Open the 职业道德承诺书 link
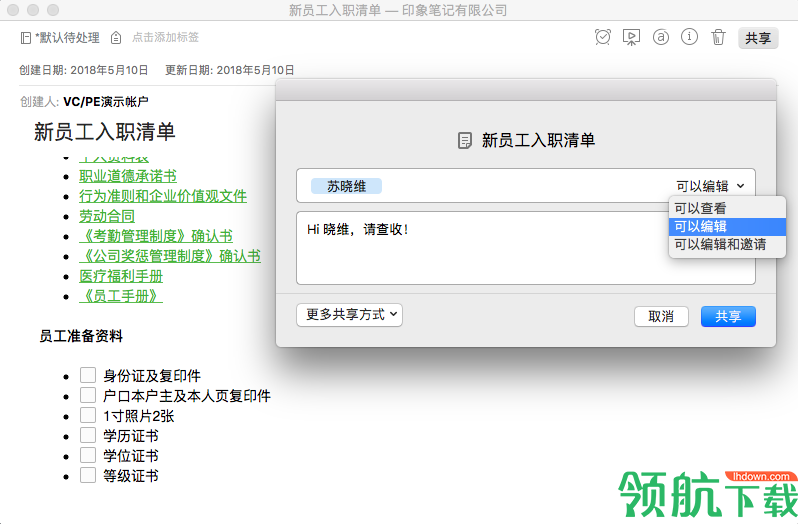 [128, 176]
